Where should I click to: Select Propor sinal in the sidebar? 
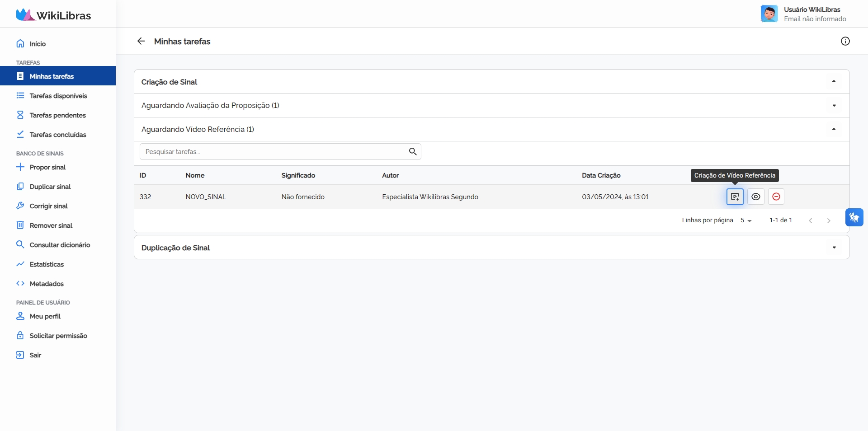[47, 167]
